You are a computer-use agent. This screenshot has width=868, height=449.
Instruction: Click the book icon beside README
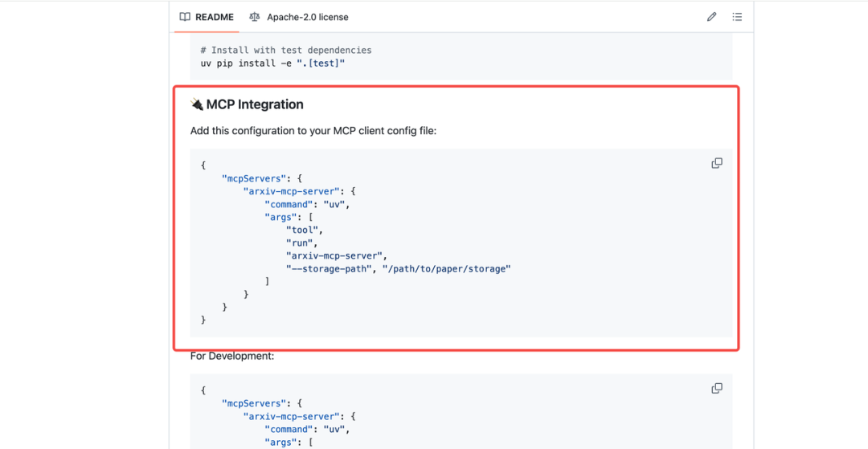click(185, 17)
